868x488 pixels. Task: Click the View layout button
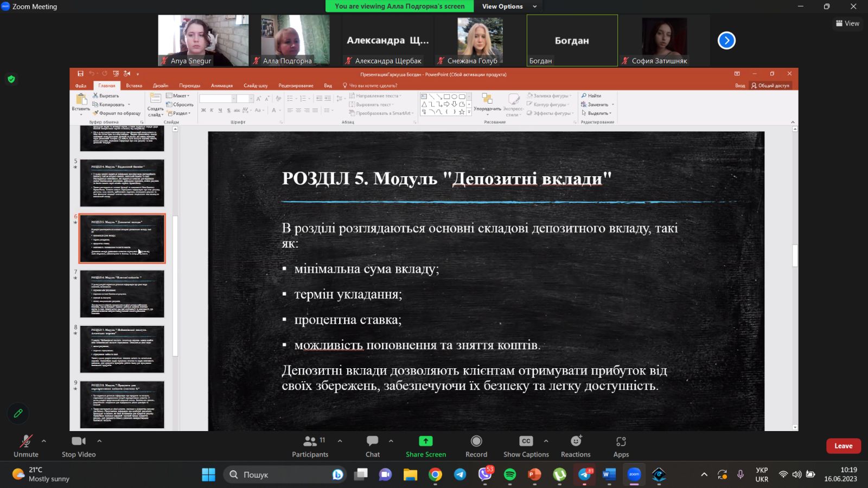tap(847, 23)
